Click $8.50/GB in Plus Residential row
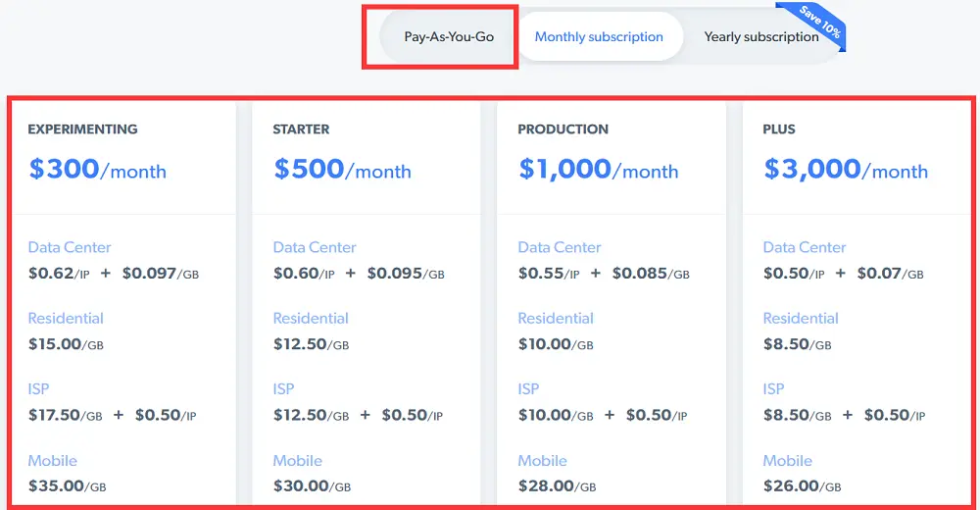 coord(798,344)
